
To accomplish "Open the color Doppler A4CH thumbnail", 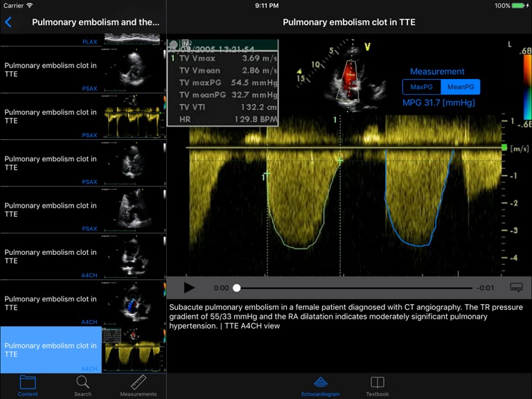I will click(134, 303).
